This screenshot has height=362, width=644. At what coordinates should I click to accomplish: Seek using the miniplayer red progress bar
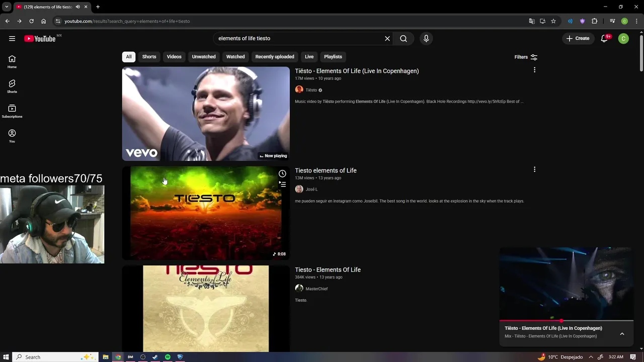coord(566,320)
